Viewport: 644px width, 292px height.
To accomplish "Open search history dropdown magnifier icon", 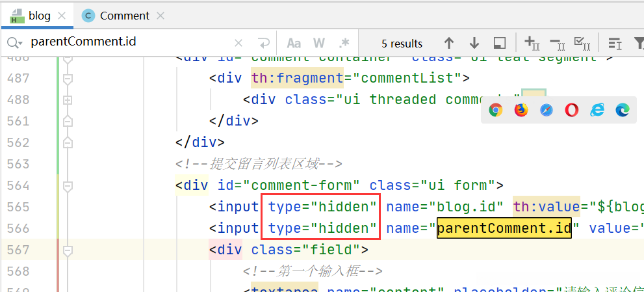I will click(x=15, y=43).
